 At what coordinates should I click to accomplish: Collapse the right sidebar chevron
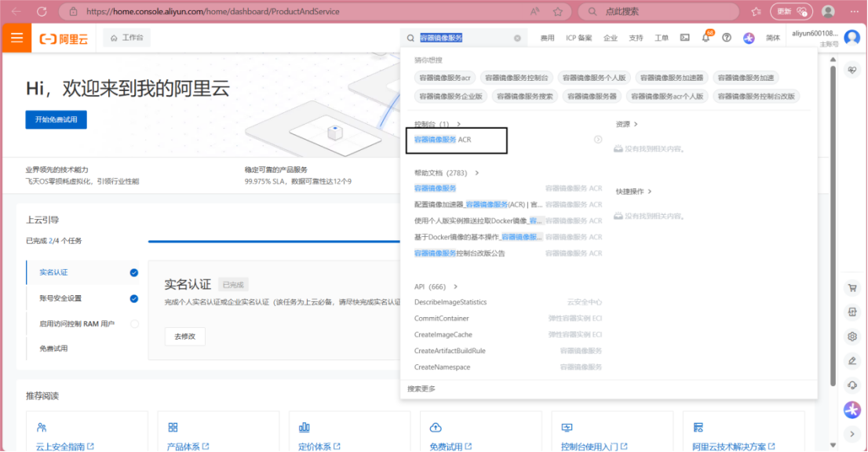point(852,434)
